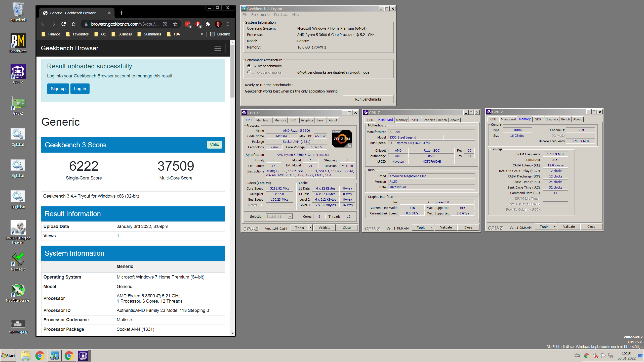Select the 64-bit benchmarks radio button
Viewport: 644px width, 362px height.
click(249, 72)
